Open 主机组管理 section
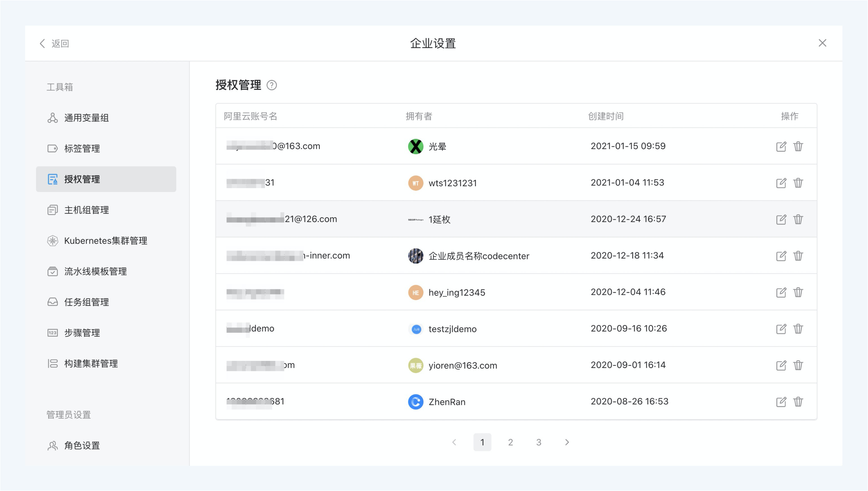The height and width of the screenshot is (491, 868). pos(106,210)
